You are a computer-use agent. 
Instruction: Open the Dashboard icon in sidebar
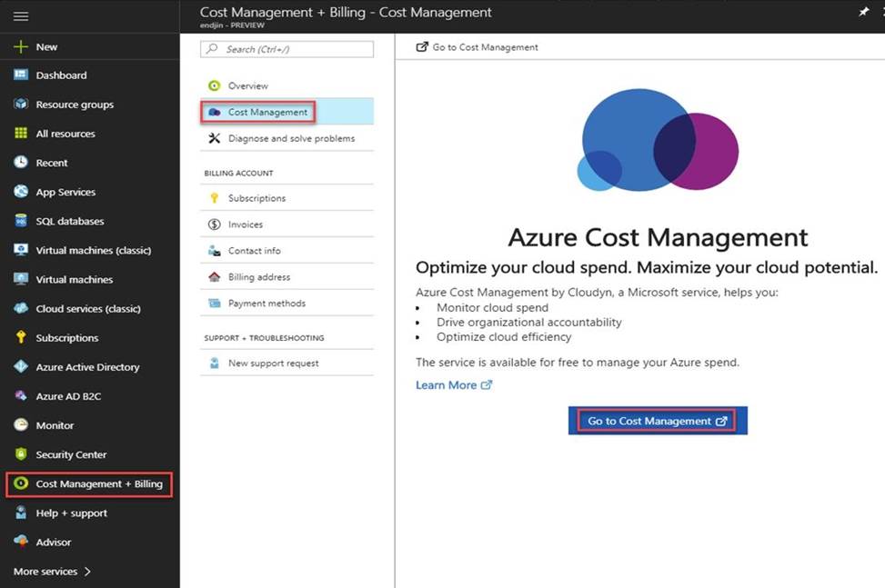[20, 75]
